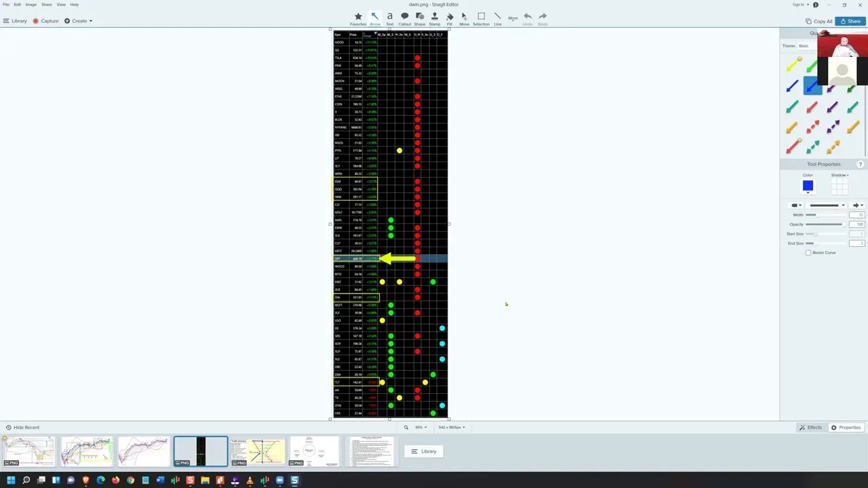Open the Create dropdown
This screenshot has height=488, width=868.
tap(79, 21)
